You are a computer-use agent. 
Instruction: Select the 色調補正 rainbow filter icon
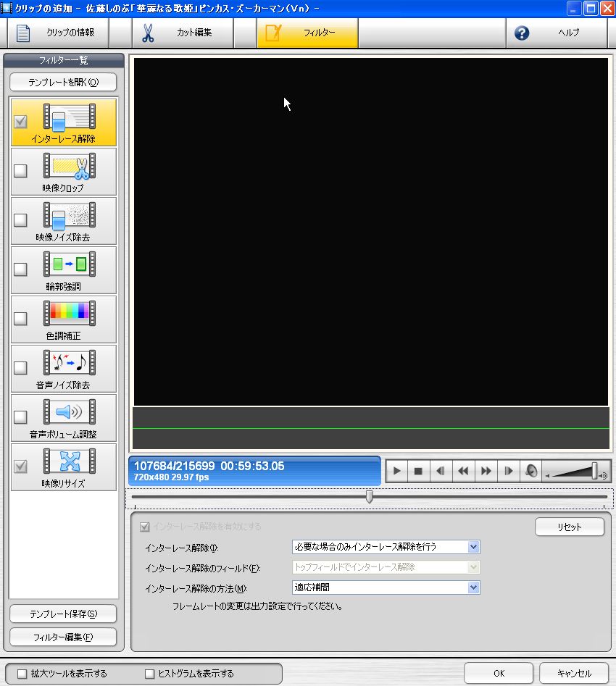coord(69,313)
